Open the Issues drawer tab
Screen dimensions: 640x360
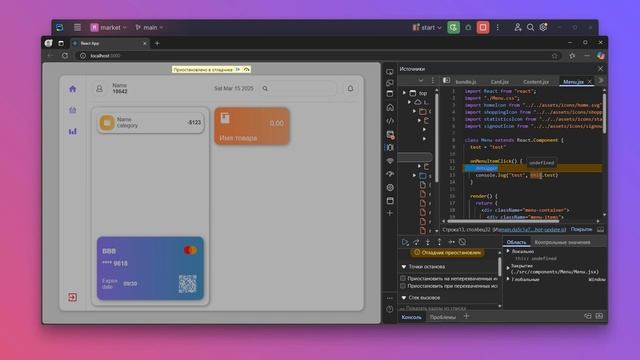click(442, 317)
